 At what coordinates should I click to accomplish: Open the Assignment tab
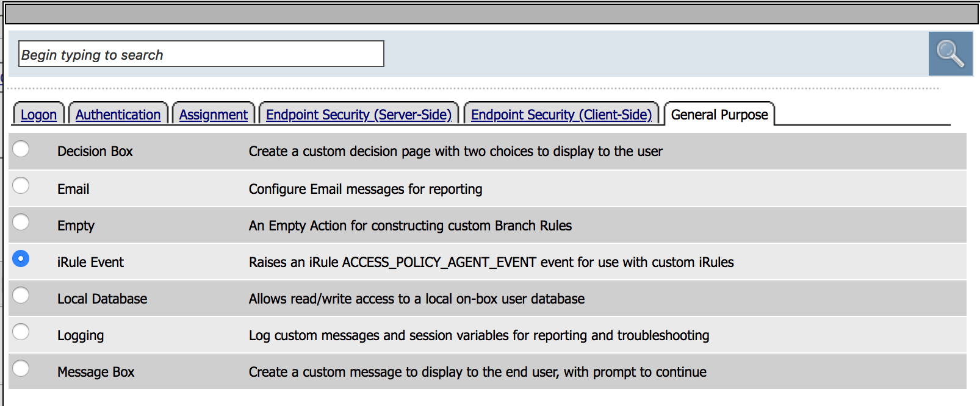pyautogui.click(x=213, y=115)
